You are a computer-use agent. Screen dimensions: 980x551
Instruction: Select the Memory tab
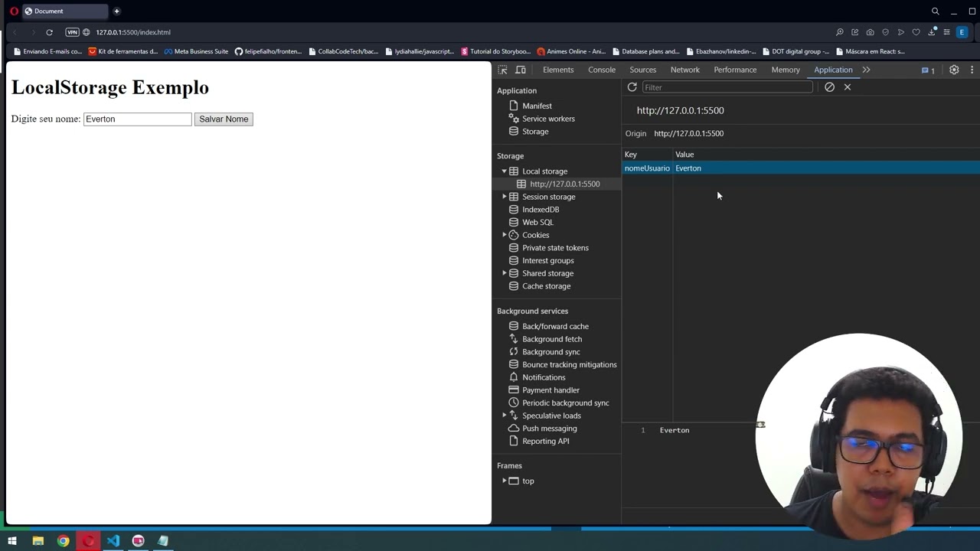pyautogui.click(x=786, y=70)
